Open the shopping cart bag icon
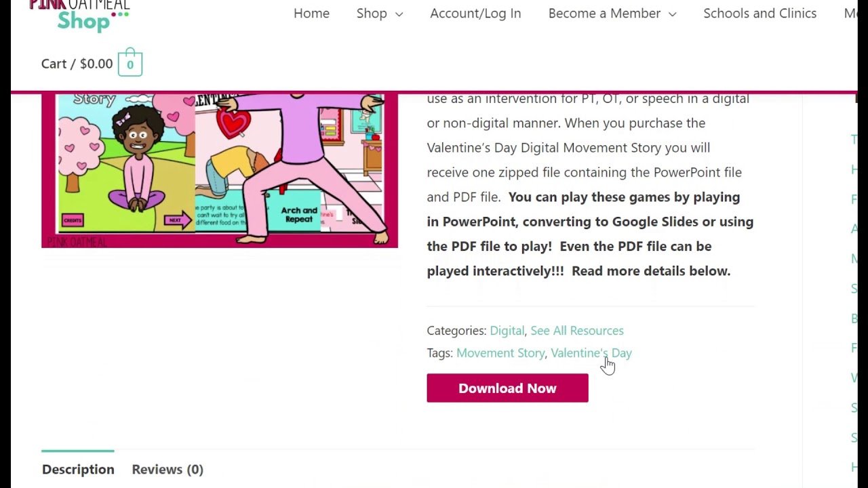The width and height of the screenshot is (868, 488). [130, 63]
